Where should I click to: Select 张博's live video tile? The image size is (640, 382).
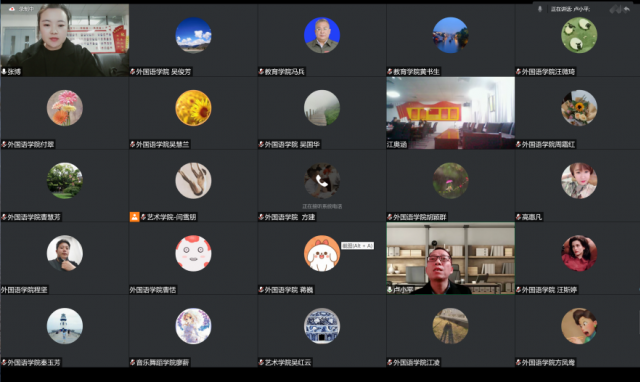pyautogui.click(x=65, y=40)
